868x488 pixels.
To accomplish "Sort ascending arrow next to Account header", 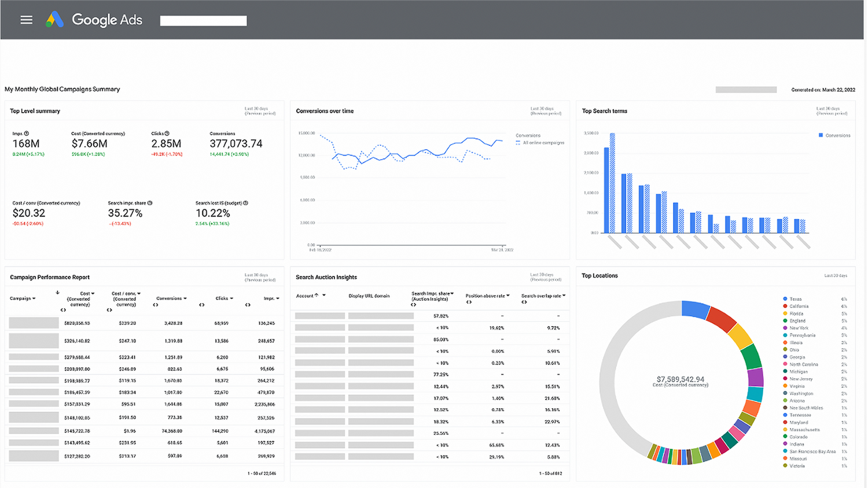I will pyautogui.click(x=317, y=295).
